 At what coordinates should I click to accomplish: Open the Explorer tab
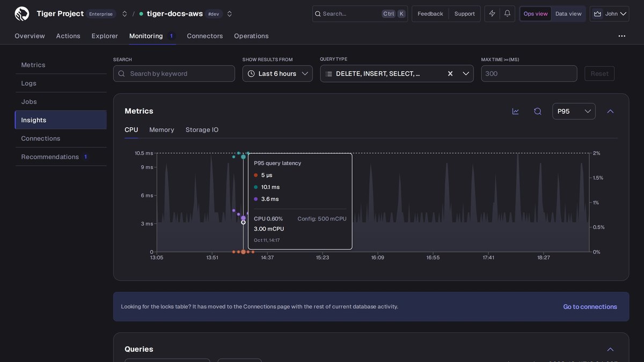105,36
